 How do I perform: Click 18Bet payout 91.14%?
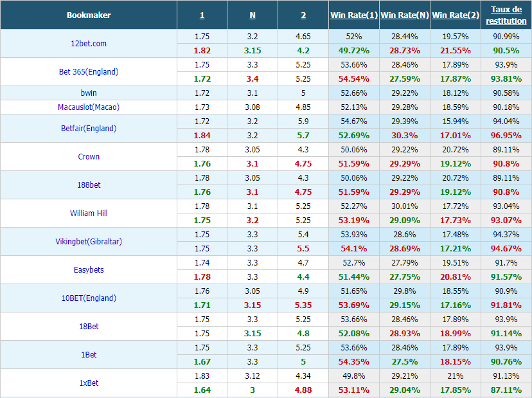click(506, 334)
